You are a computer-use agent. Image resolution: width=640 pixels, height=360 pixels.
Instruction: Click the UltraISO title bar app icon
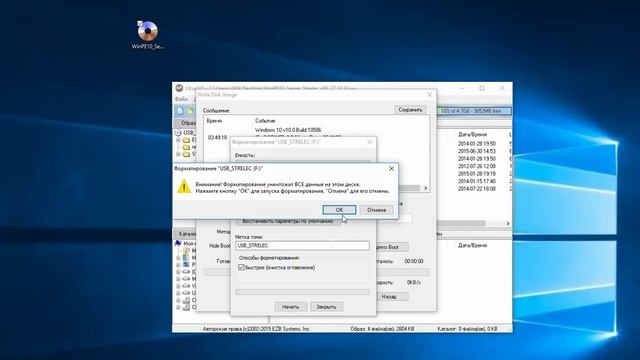pos(179,88)
